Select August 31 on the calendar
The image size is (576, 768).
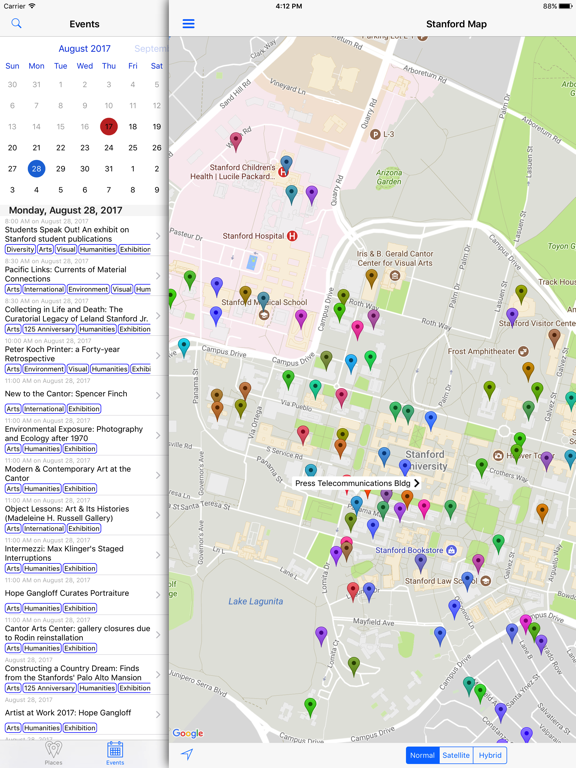[x=109, y=168]
